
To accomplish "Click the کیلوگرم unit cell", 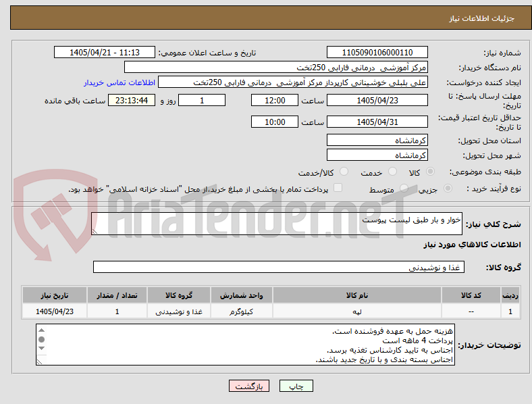I will (241, 311).
